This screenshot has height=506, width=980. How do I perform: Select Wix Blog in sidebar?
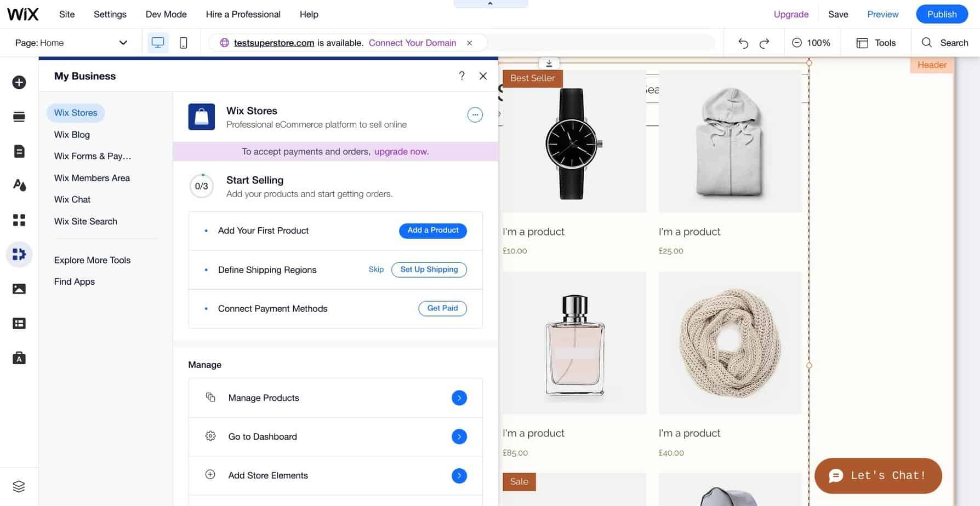coord(72,135)
